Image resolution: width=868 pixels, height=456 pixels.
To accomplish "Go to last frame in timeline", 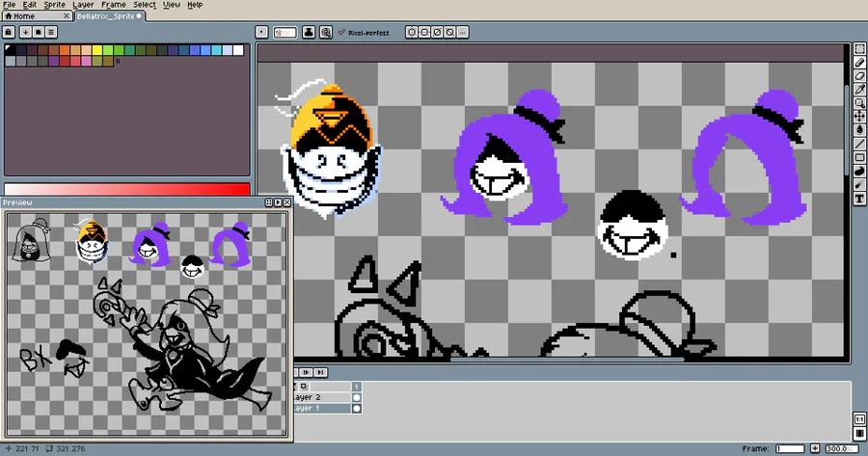I will pyautogui.click(x=320, y=373).
